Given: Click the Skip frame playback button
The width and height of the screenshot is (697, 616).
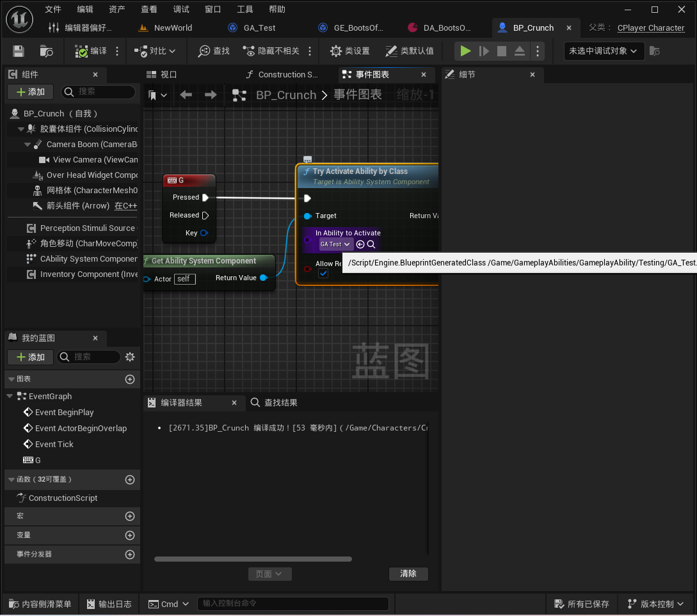Looking at the screenshot, I should 484,51.
